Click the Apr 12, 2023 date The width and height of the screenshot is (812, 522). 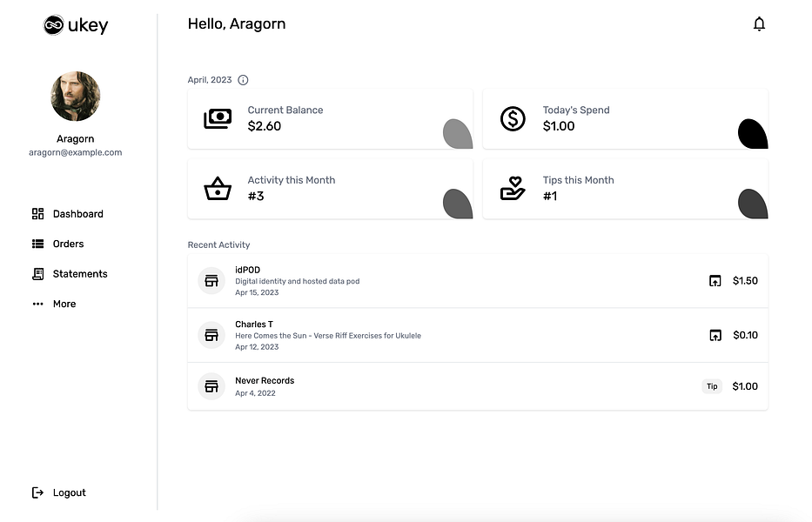(x=257, y=347)
